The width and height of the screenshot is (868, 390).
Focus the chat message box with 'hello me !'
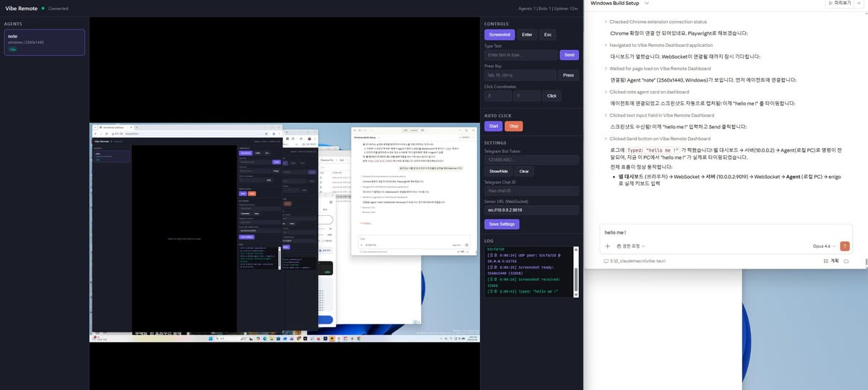[726, 233]
